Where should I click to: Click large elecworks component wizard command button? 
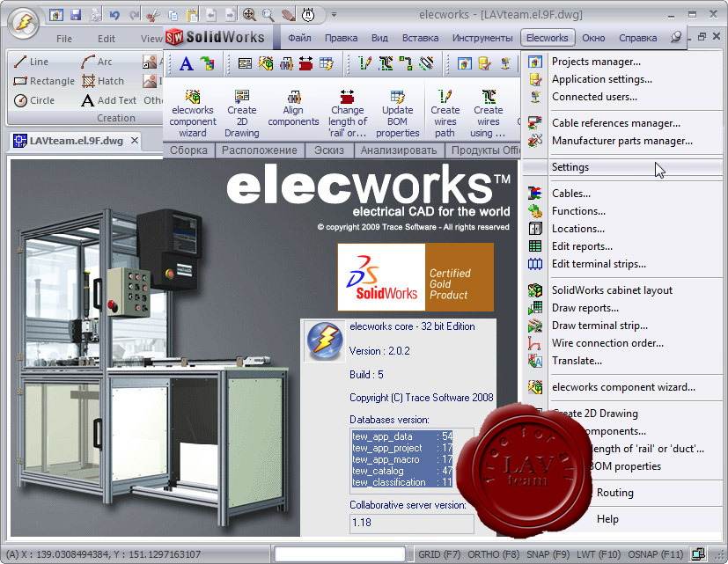pyautogui.click(x=193, y=114)
